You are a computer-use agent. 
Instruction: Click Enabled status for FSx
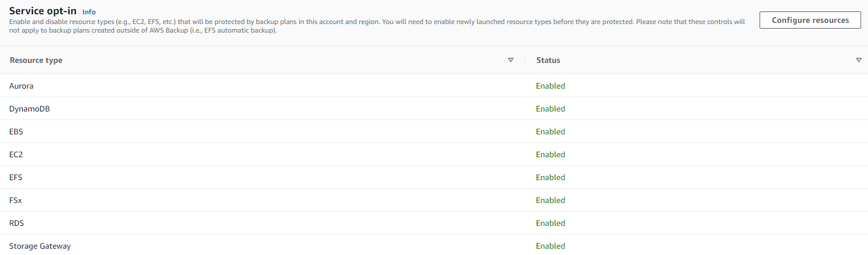point(550,200)
